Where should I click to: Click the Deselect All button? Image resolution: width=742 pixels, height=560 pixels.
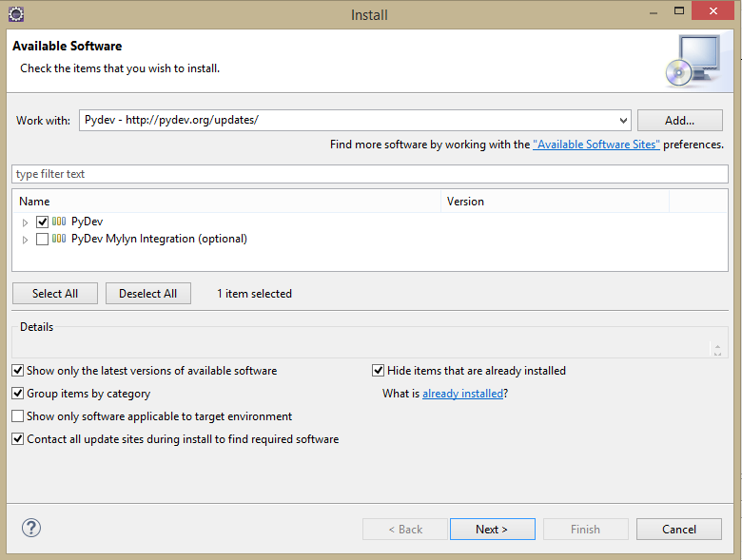[148, 293]
